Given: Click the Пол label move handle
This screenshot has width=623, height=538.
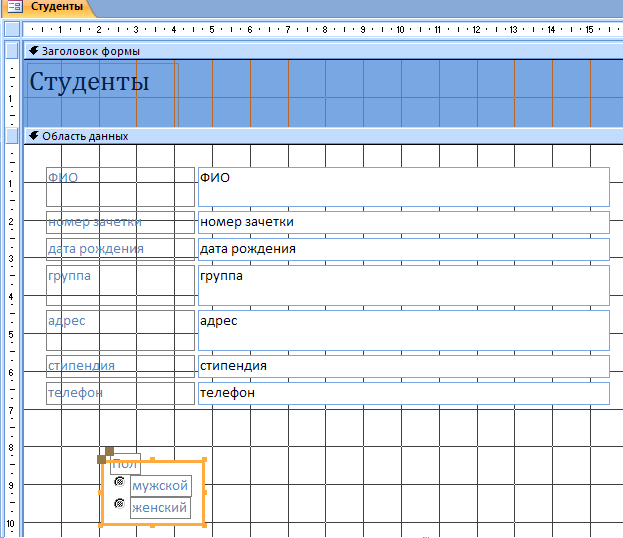Looking at the screenshot, I should click(x=110, y=451).
